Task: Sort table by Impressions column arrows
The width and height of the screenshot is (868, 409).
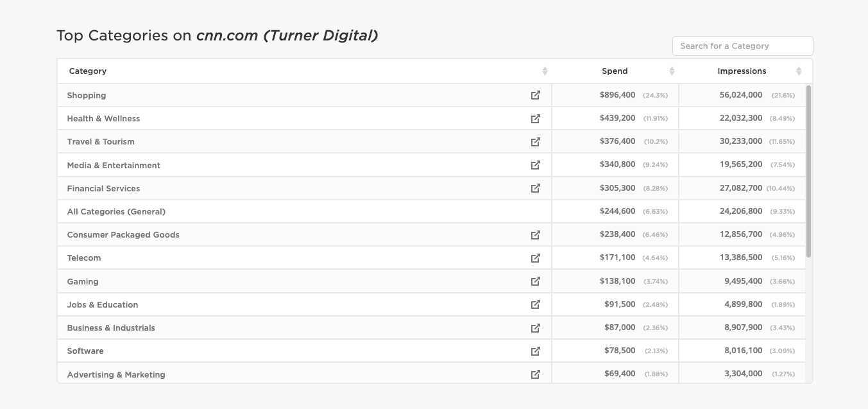Action: pos(799,71)
